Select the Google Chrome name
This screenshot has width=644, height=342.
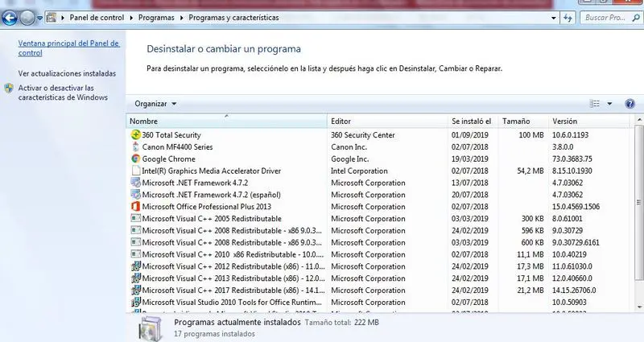pyautogui.click(x=168, y=159)
